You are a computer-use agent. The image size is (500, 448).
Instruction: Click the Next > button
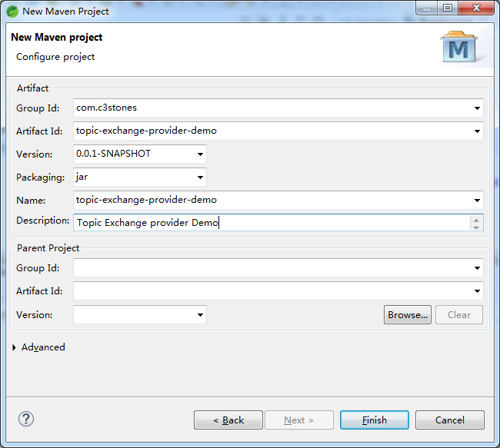299,420
